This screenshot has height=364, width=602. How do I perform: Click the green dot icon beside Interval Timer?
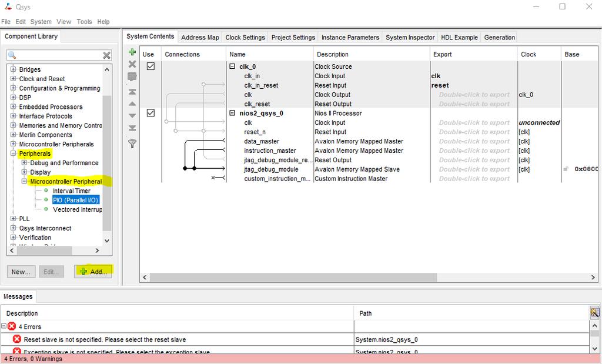(46, 191)
